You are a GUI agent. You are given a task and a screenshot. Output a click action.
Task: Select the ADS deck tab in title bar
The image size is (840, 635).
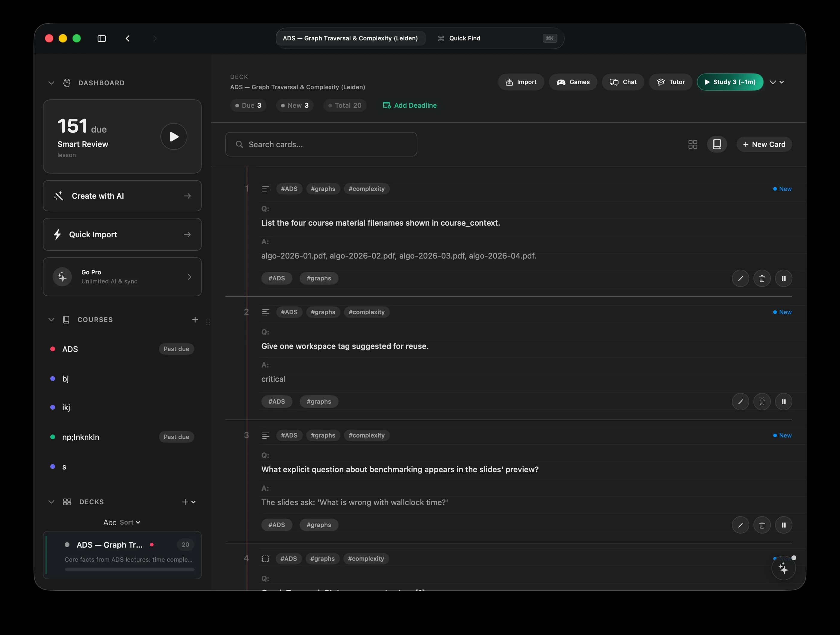click(x=350, y=38)
